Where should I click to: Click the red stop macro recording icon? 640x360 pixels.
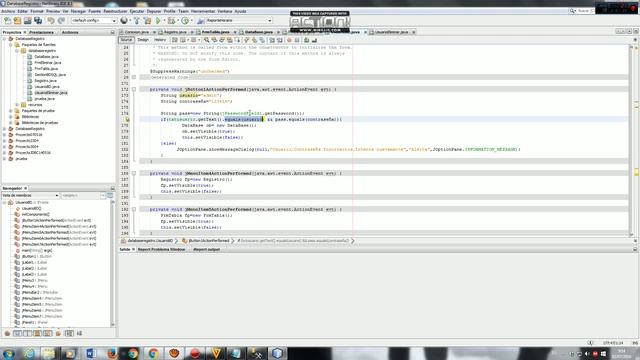289,40
